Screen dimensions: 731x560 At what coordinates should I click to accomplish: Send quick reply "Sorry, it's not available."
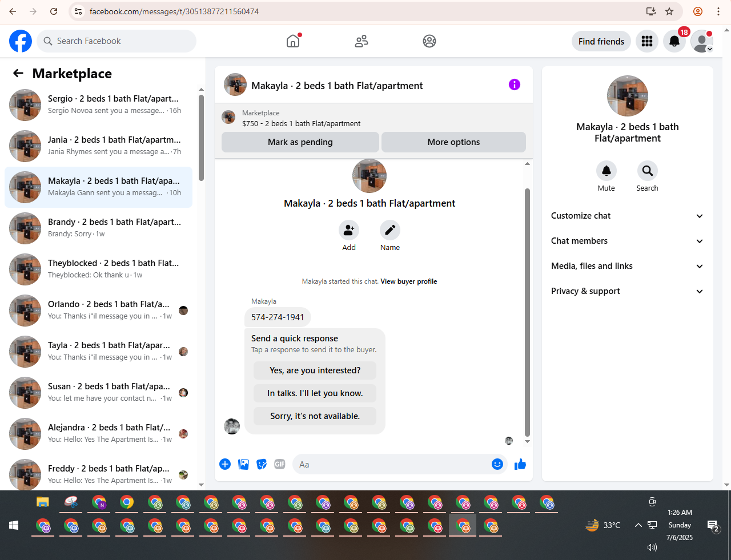tap(315, 416)
